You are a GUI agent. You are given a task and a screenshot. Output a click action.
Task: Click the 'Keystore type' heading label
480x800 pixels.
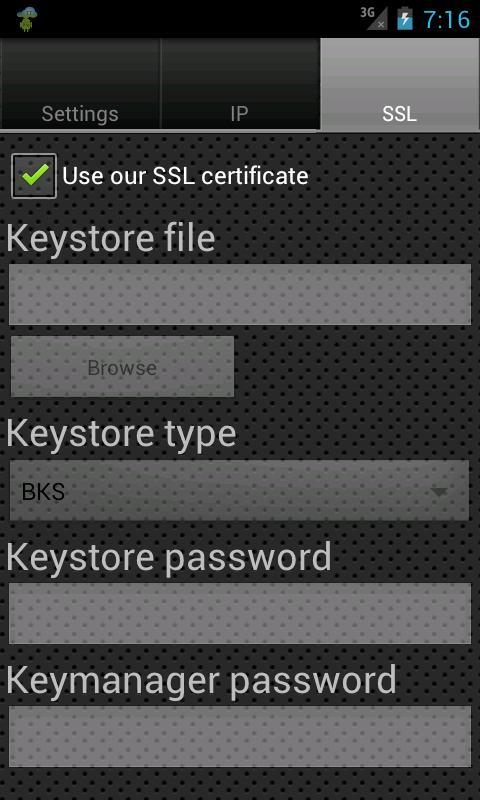pos(121,435)
